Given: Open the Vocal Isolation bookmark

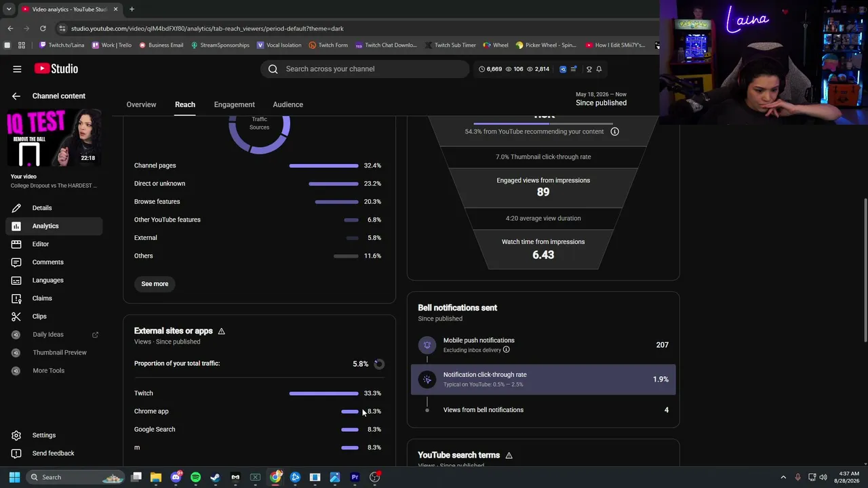Looking at the screenshot, I should point(279,45).
